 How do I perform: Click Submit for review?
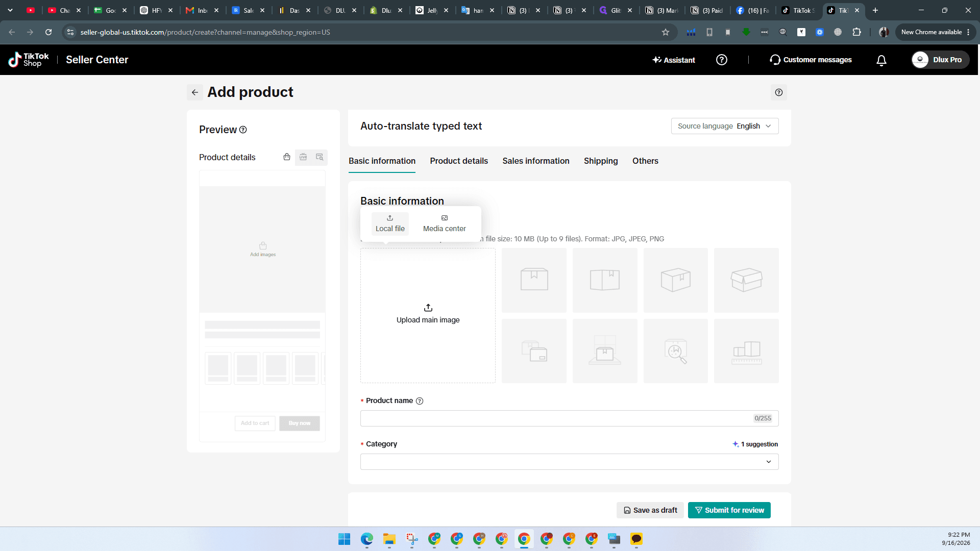point(729,510)
